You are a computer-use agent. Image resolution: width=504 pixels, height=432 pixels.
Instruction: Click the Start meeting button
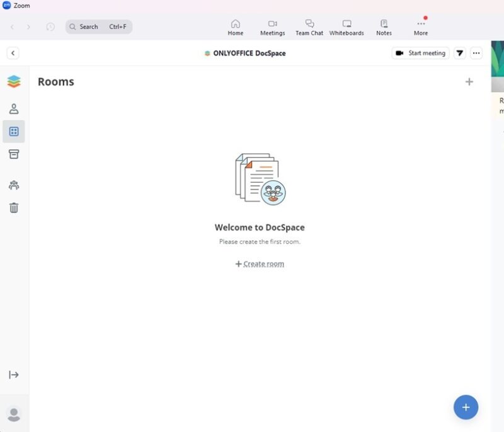click(420, 53)
